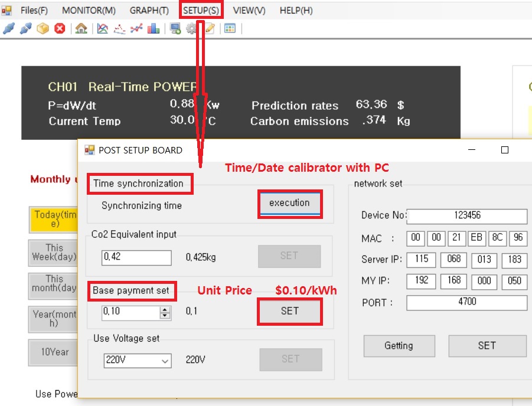Click the Co2 Equivalent input field

tap(136, 257)
